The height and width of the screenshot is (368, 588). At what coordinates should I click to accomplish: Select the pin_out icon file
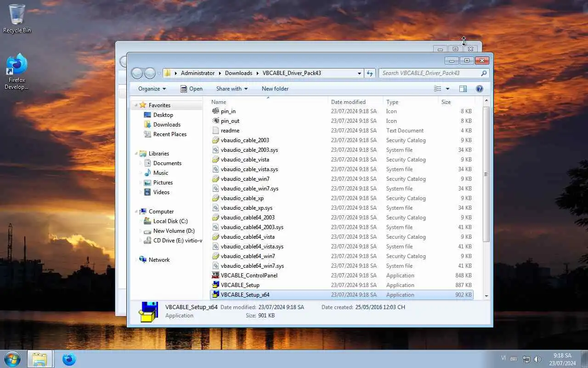point(341,121)
